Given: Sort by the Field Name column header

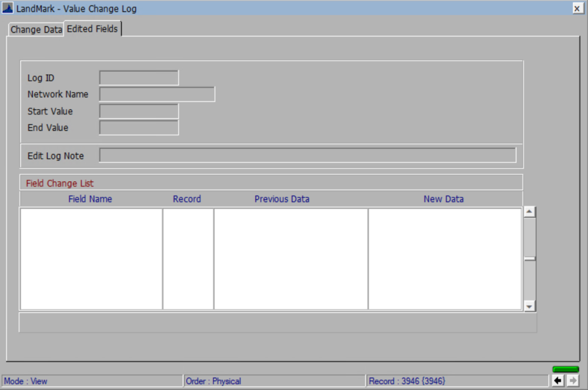Looking at the screenshot, I should pos(90,199).
